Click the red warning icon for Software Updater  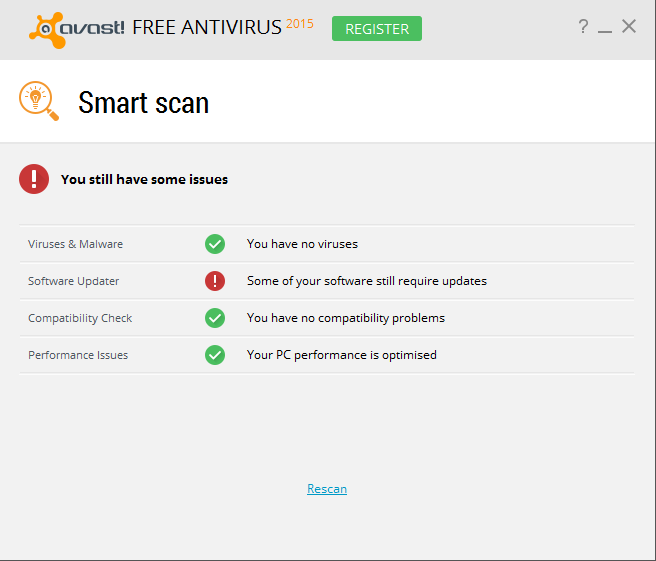[x=215, y=281]
